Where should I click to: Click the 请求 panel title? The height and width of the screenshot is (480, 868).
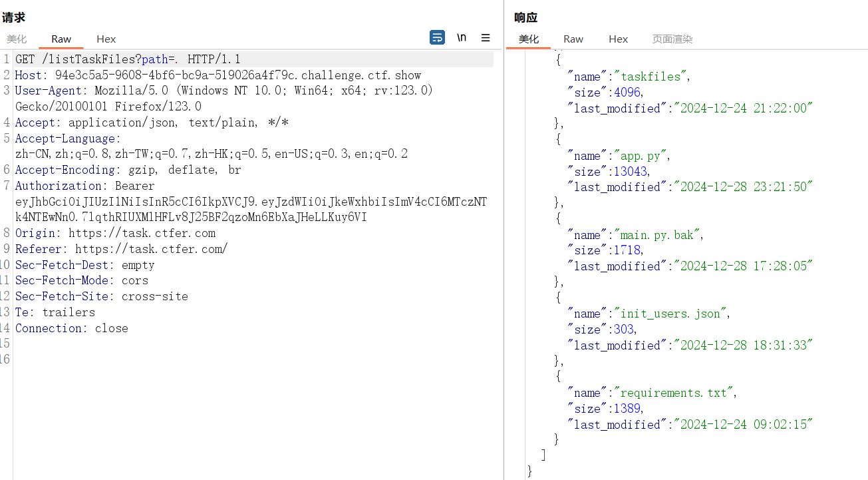[13, 18]
